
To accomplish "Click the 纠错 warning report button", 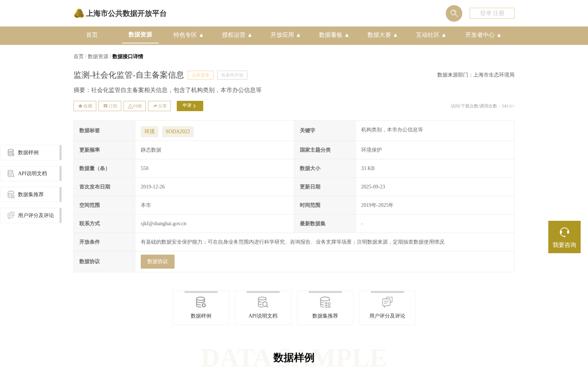I will 135,106.
